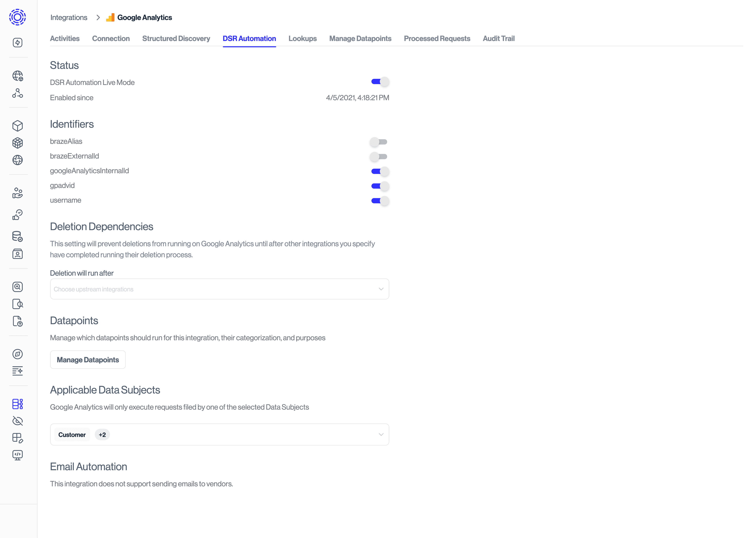The image size is (756, 538).
Task: Click the contact card sidebar icon
Action: (x=18, y=254)
